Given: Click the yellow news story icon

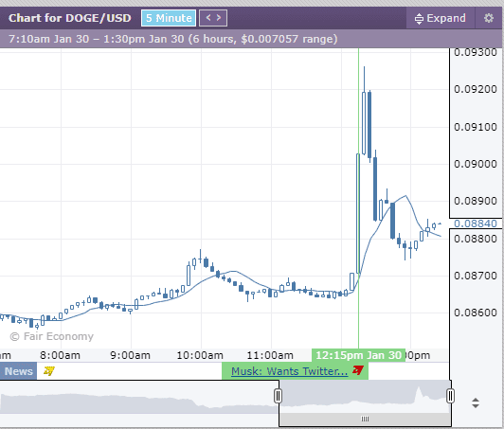Looking at the screenshot, I should point(49,371).
